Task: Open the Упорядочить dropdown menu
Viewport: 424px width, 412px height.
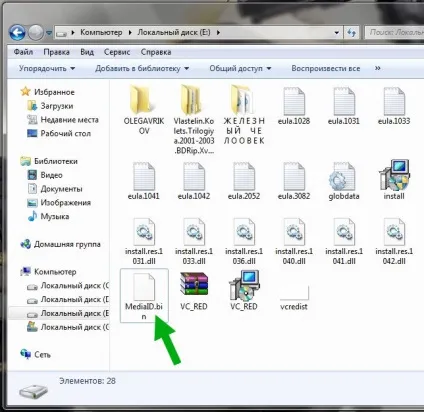Action: pyautogui.click(x=47, y=68)
